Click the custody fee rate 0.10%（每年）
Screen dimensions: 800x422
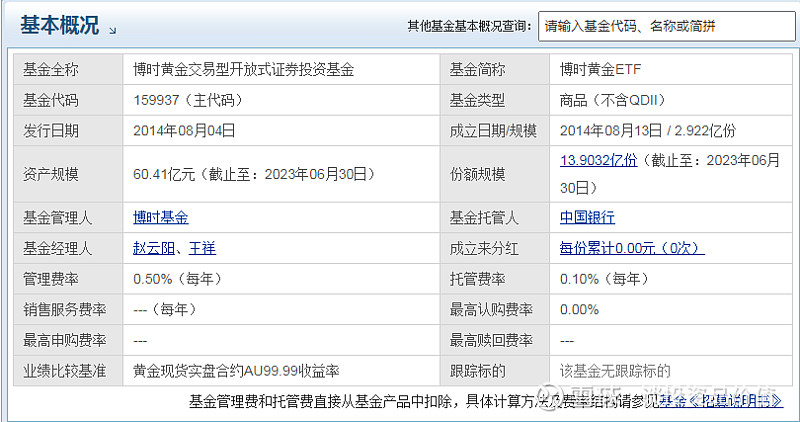pyautogui.click(x=607, y=278)
